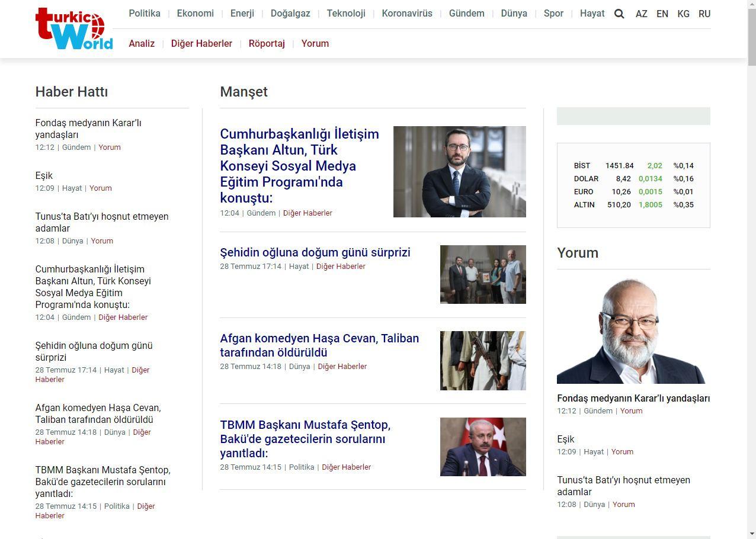Open Haber Hattı item 'Fondaş medyanın Karar'lı yandaşları'
The width and height of the screenshot is (756, 539).
click(88, 129)
